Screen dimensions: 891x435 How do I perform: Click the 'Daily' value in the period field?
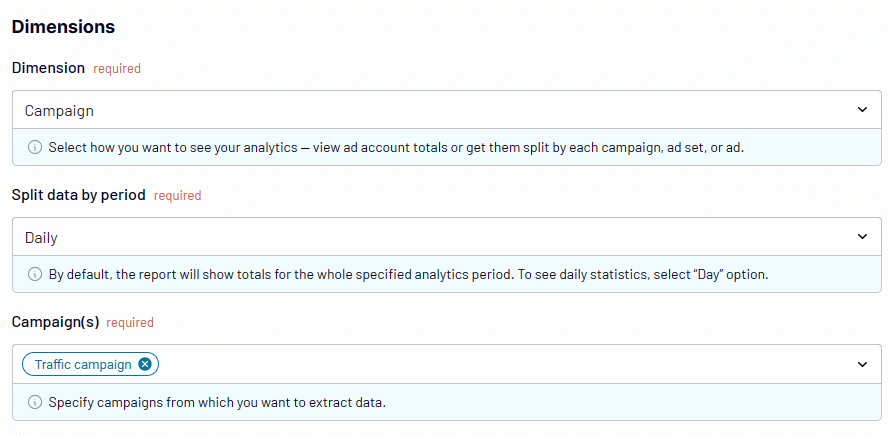(41, 238)
